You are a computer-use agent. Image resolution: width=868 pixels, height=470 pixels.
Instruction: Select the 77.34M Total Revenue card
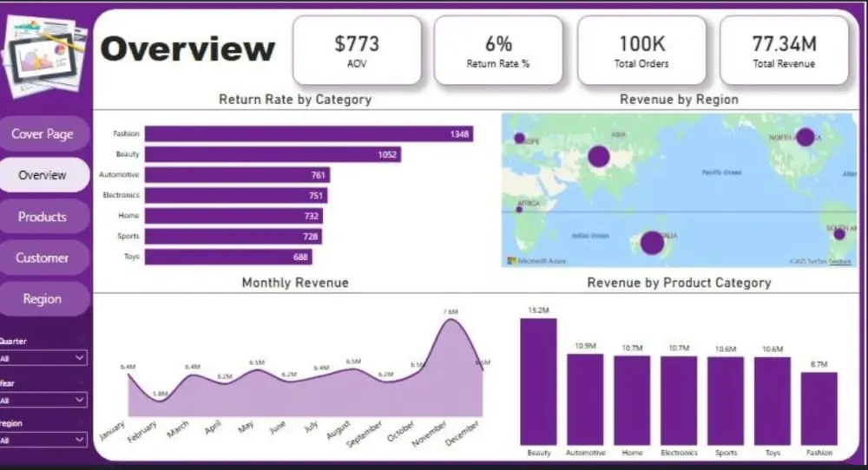pos(784,50)
